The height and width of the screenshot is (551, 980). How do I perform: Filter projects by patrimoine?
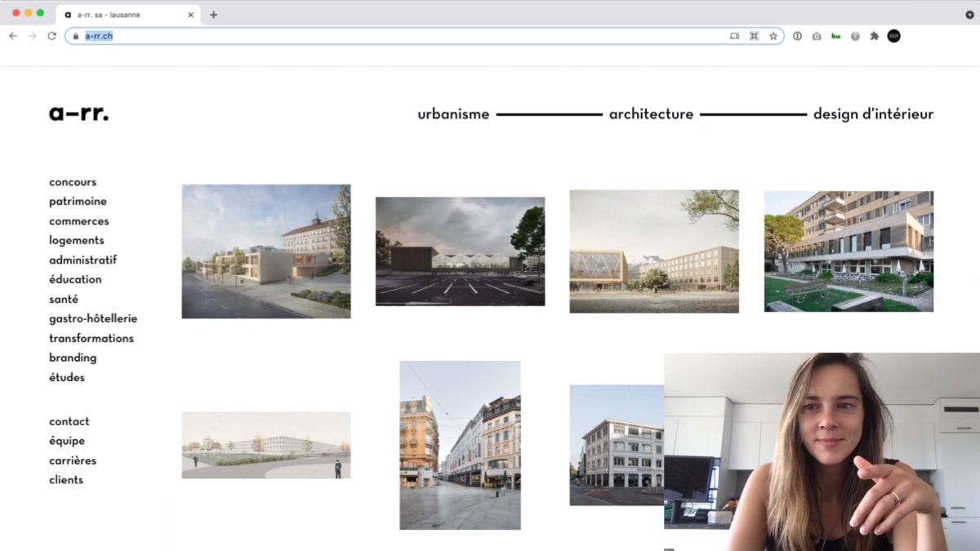point(78,202)
